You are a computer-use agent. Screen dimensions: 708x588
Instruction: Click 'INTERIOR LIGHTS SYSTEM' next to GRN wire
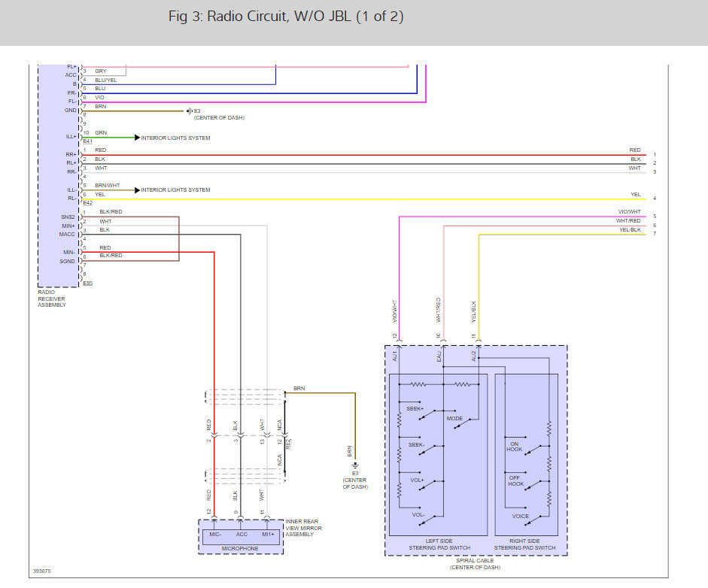(175, 138)
